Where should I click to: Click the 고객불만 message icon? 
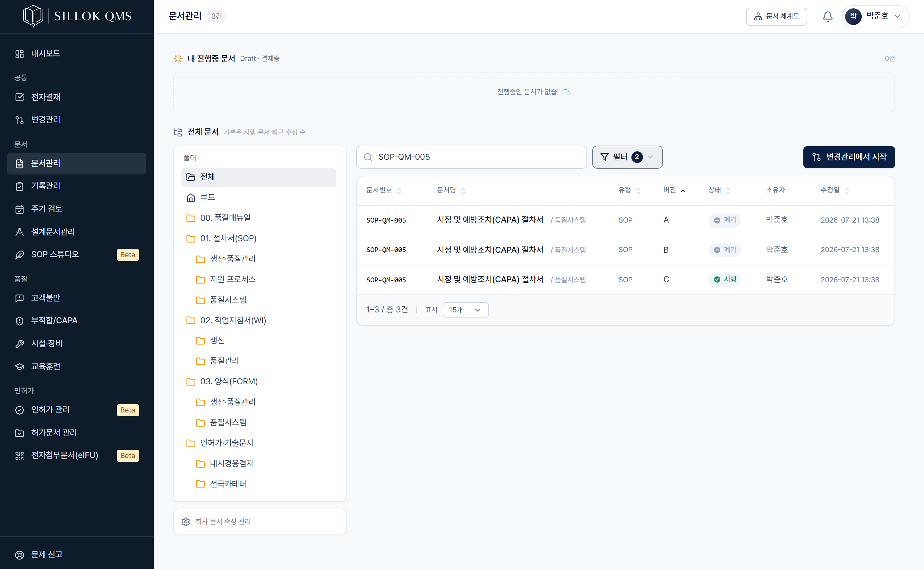(x=20, y=298)
